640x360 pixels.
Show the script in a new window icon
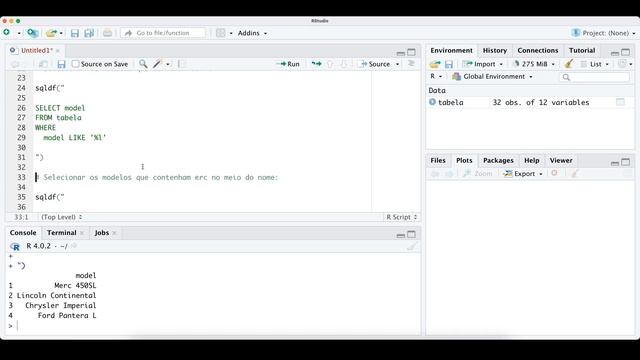coord(43,64)
